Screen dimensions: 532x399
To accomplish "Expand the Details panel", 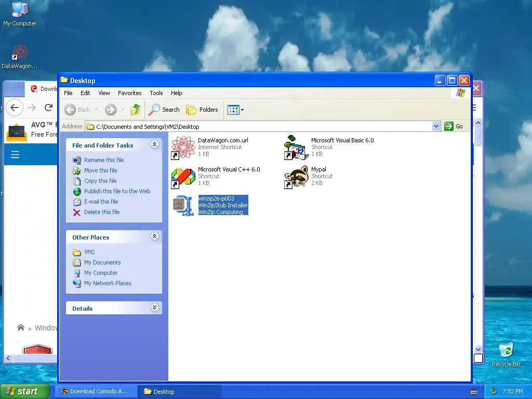I will (154, 308).
